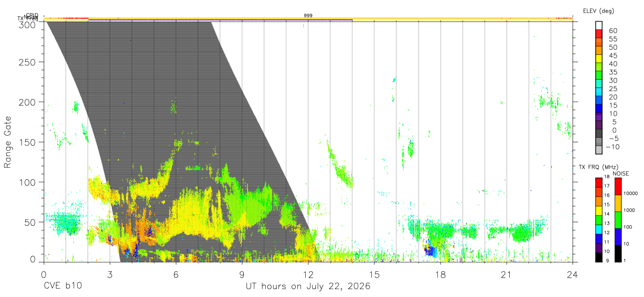Click the yellow swatch in the TX FRQ colorbar
This screenshot has height=297, width=644.
[599, 212]
